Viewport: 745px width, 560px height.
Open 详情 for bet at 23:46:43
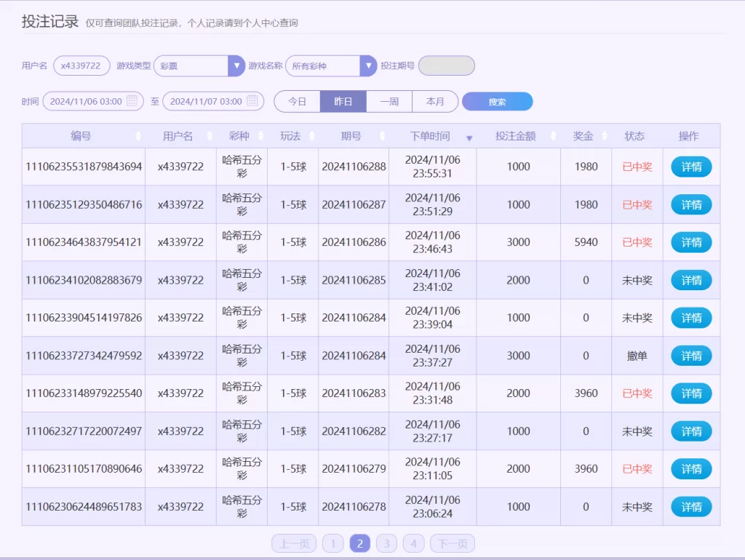(x=691, y=242)
